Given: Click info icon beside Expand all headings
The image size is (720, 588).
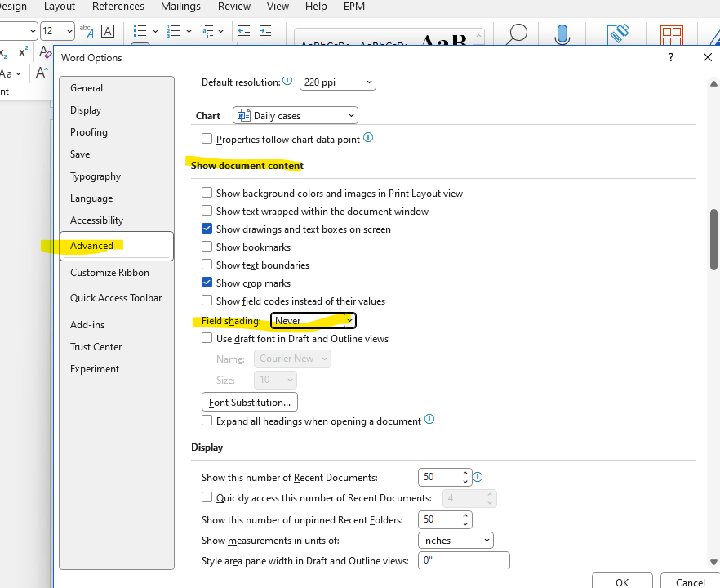Looking at the screenshot, I should tap(429, 420).
